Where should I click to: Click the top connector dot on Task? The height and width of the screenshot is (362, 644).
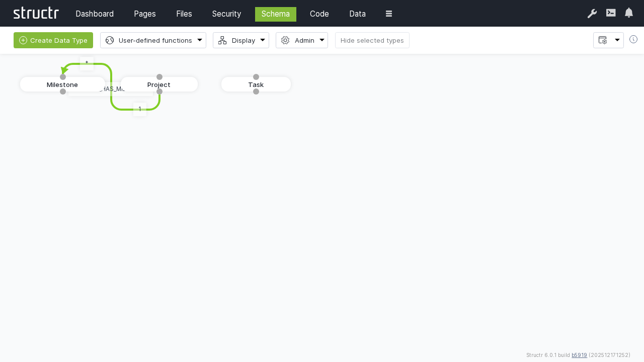256,77
